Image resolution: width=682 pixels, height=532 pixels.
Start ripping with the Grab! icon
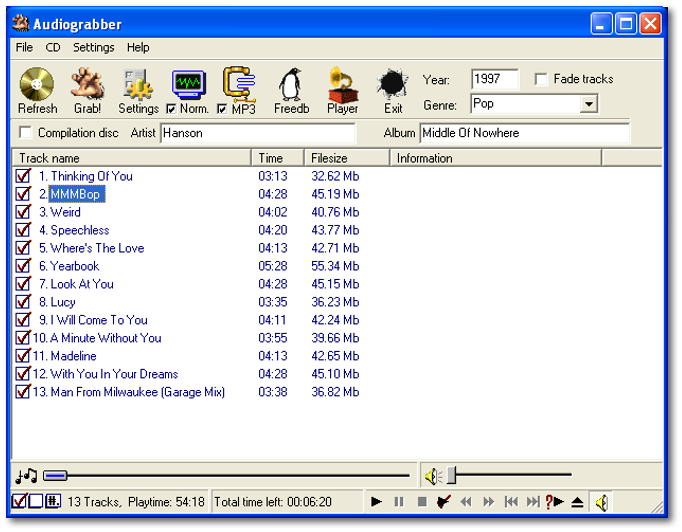(x=87, y=84)
